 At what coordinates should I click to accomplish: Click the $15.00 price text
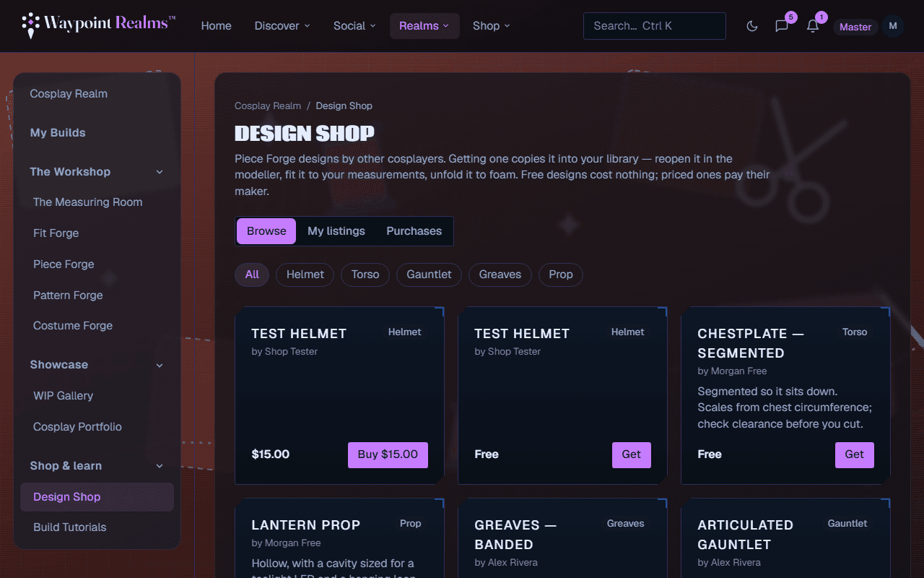[271, 454]
